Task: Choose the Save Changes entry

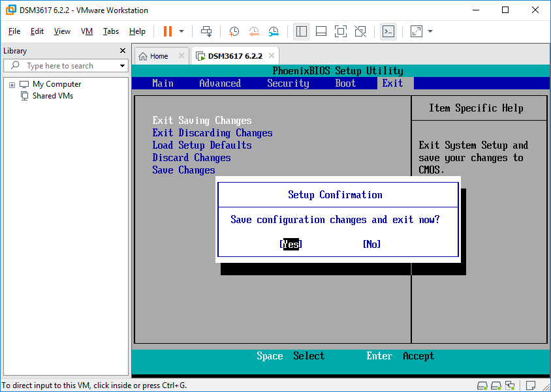Action: [x=184, y=170]
